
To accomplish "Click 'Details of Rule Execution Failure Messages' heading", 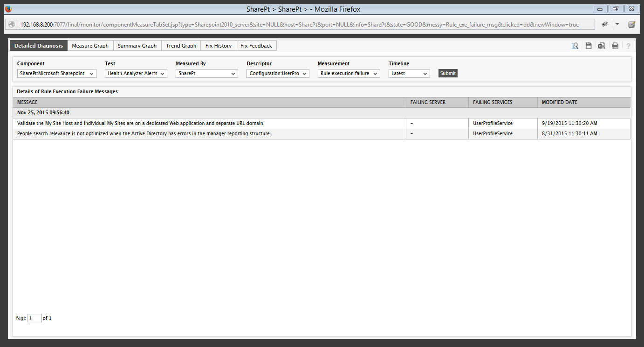I will point(68,91).
